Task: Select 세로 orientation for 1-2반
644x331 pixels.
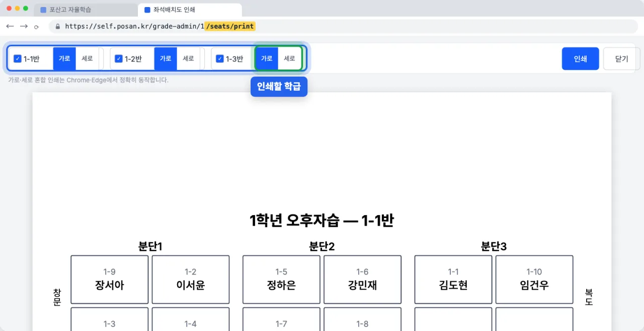Action: tap(189, 58)
